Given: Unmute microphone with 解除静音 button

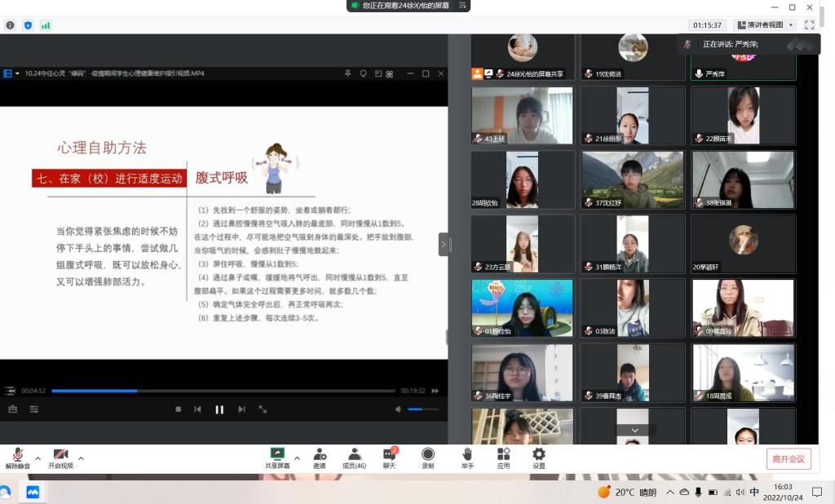Looking at the screenshot, I should tap(17, 456).
